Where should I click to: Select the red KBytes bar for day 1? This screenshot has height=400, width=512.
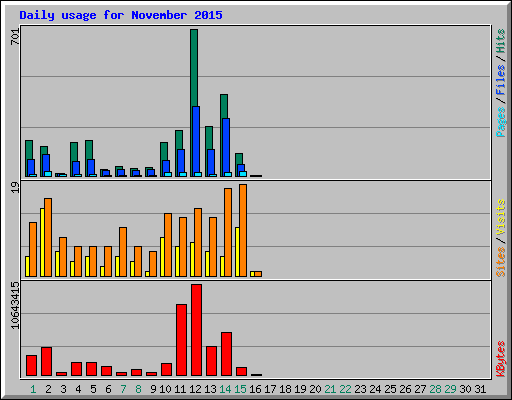click(x=31, y=366)
